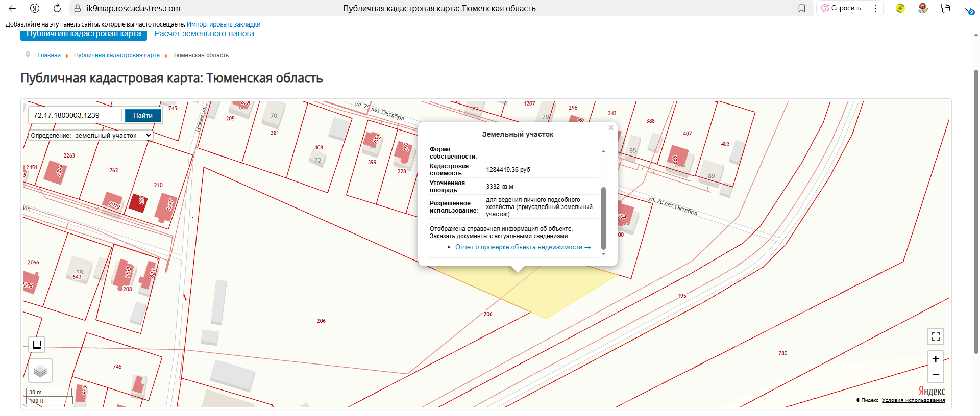980x416 pixels.
Task: Go to Главная breadcrumb link
Action: click(x=49, y=55)
